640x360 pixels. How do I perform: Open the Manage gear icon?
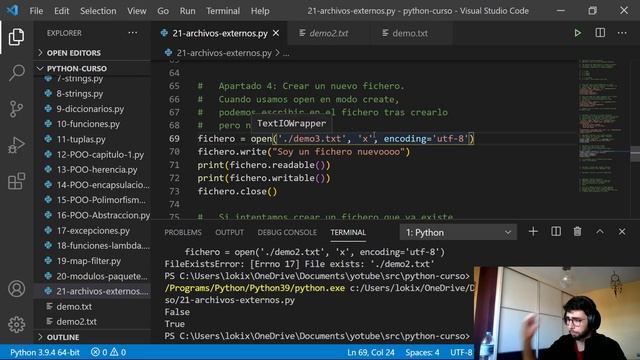click(x=16, y=324)
